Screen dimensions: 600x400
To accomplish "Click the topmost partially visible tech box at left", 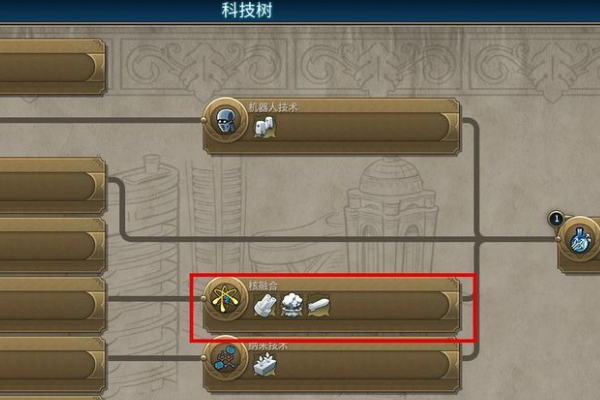I will coord(52,67).
